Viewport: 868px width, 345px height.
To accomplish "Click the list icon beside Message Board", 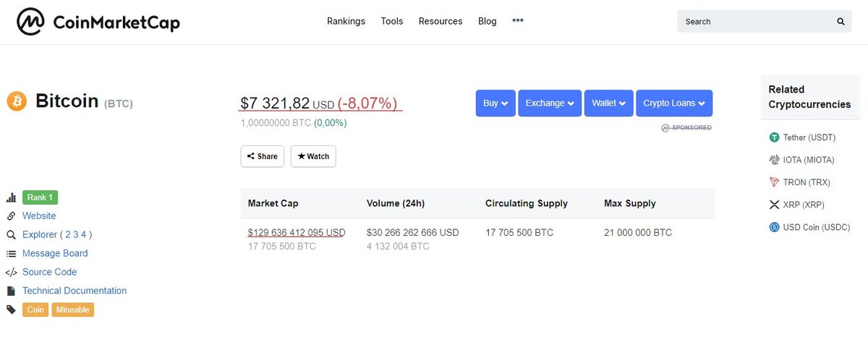I will [x=11, y=254].
